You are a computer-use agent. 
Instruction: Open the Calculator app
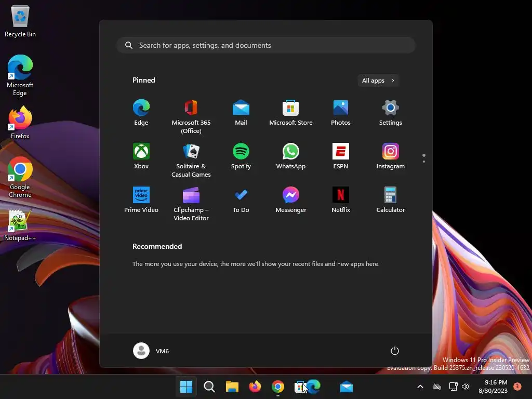coord(391,200)
